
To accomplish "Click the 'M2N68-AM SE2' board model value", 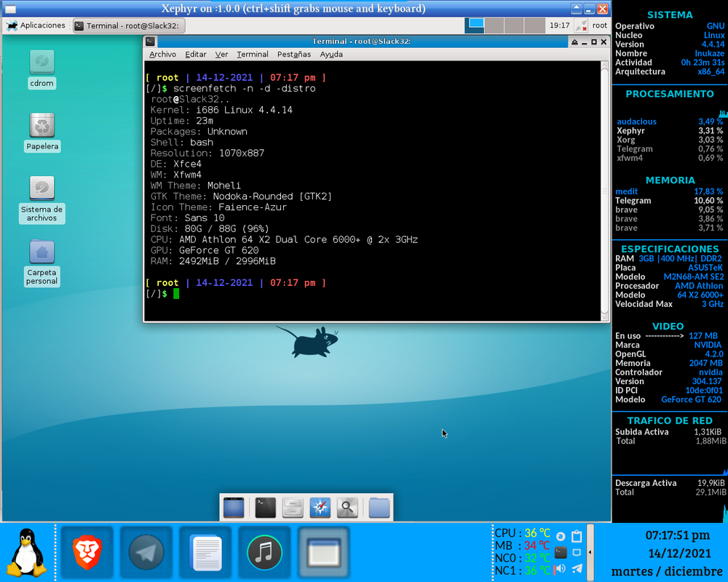I will [694, 276].
